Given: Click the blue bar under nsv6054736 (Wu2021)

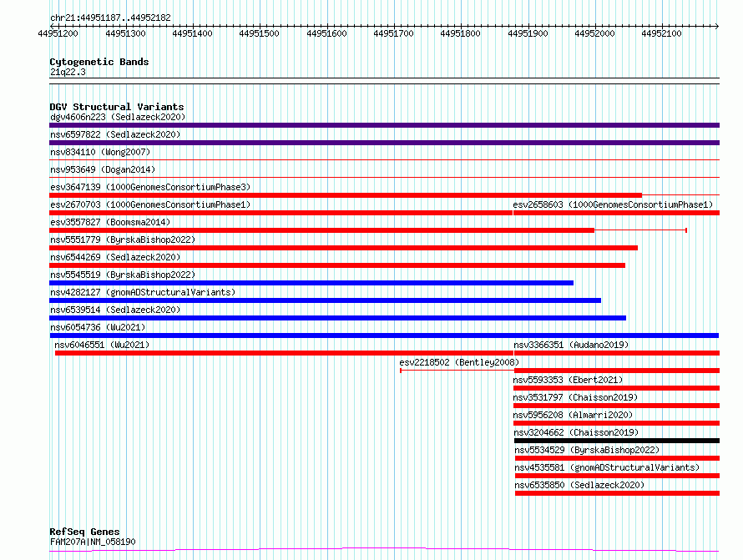Looking at the screenshot, I should pos(384,335).
